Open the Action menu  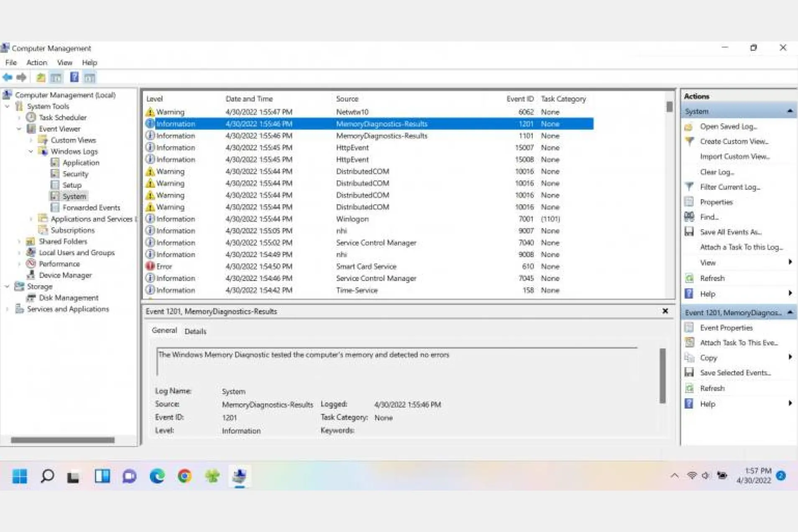36,63
